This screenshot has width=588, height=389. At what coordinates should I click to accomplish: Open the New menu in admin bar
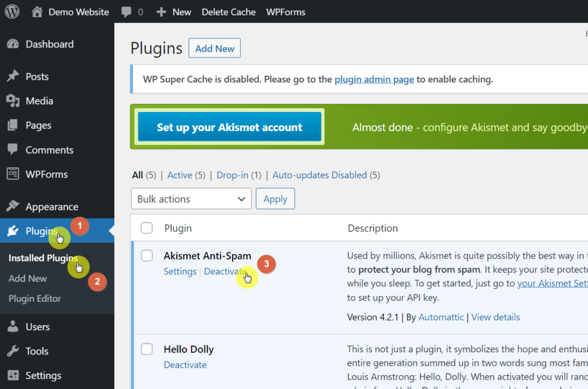[x=181, y=12]
